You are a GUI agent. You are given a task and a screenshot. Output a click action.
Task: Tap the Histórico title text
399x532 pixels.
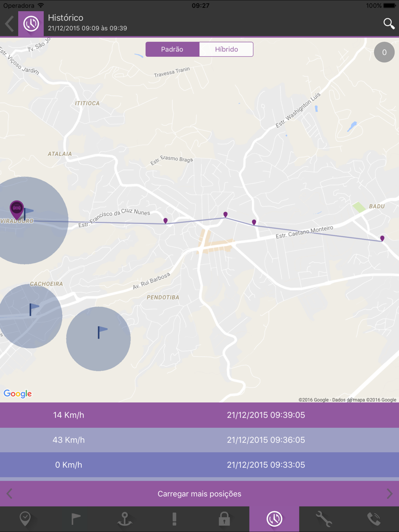pos(65,18)
